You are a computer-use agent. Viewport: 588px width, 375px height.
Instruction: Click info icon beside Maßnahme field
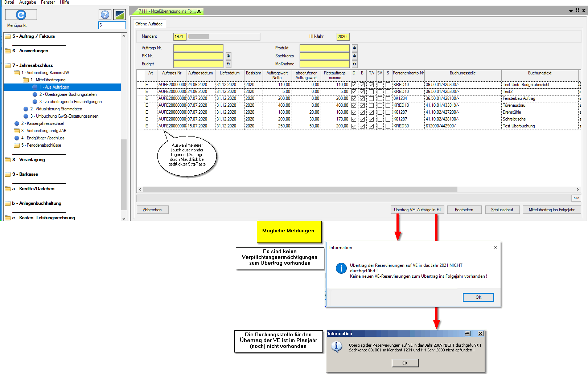tap(354, 64)
